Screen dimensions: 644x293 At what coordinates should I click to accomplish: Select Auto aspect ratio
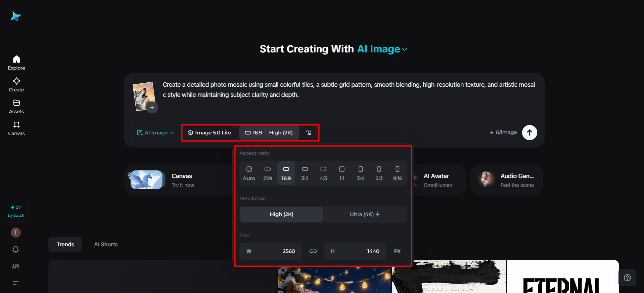[249, 173]
